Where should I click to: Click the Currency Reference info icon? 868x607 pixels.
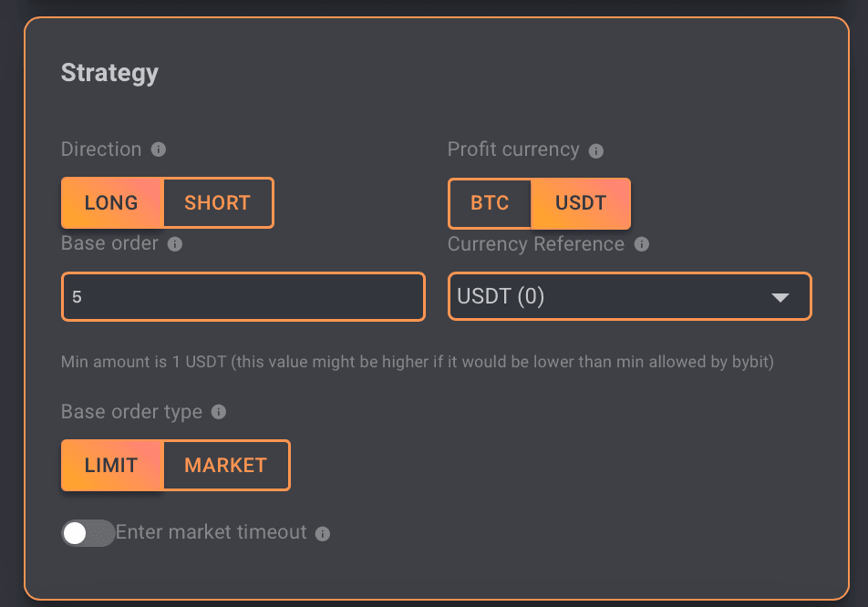point(642,244)
